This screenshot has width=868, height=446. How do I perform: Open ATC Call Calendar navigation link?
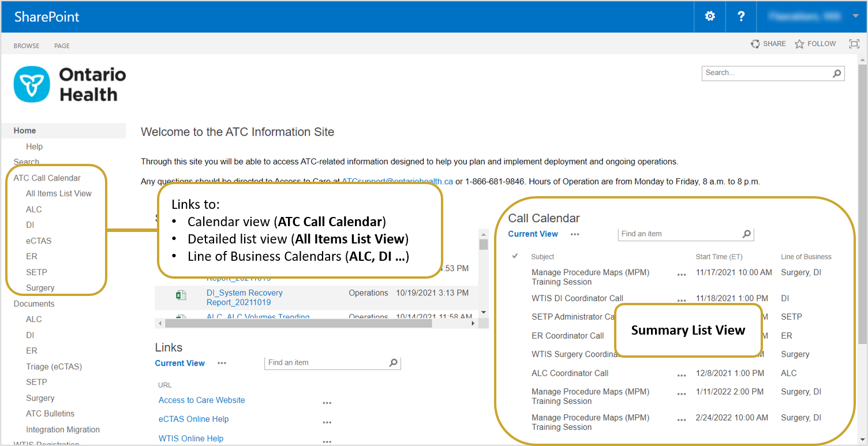click(x=47, y=178)
